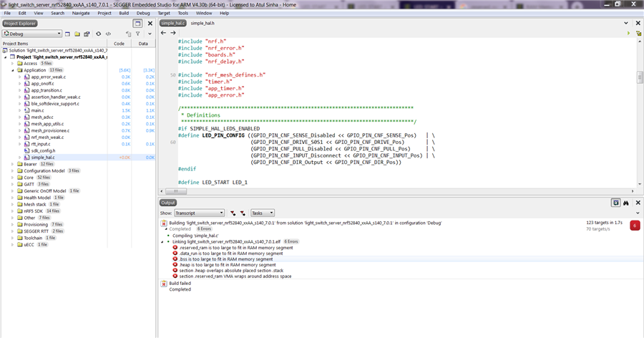Viewport: 644px width, 338px height.
Task: Expand the Bearer folder
Action: (13, 164)
